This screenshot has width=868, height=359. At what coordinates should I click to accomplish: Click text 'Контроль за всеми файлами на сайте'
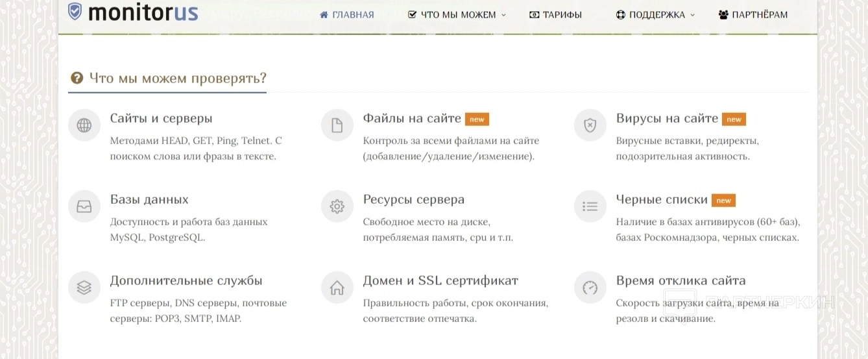point(451,141)
